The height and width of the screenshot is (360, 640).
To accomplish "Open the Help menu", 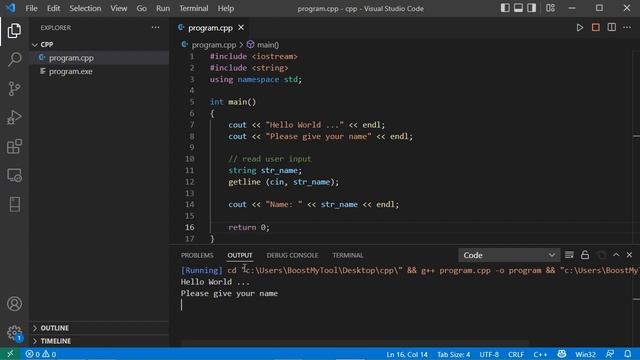I will tap(226, 8).
